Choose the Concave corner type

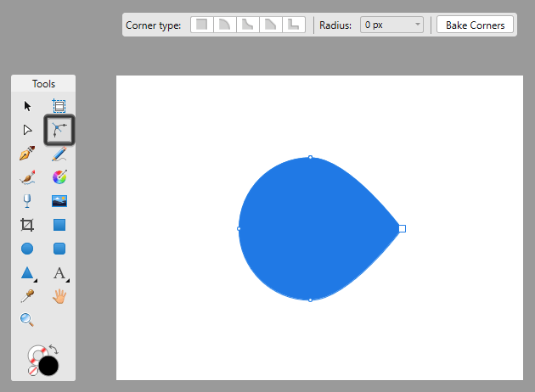pos(248,25)
